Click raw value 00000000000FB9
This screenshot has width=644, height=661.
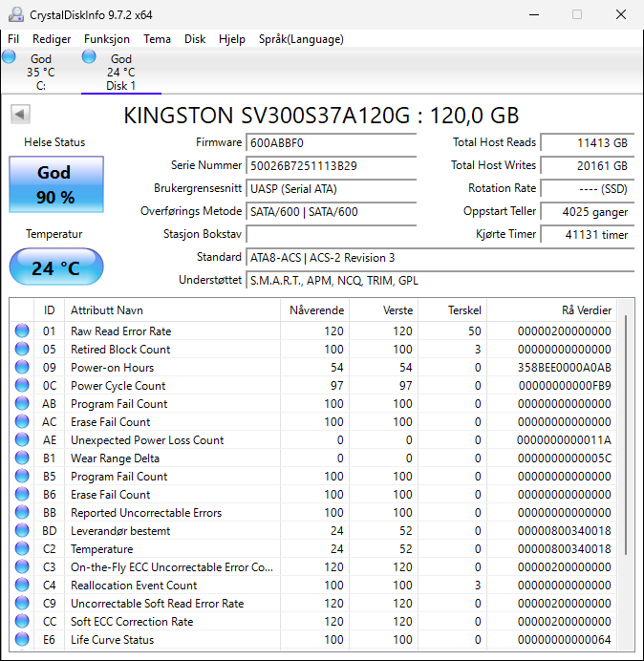click(x=565, y=386)
